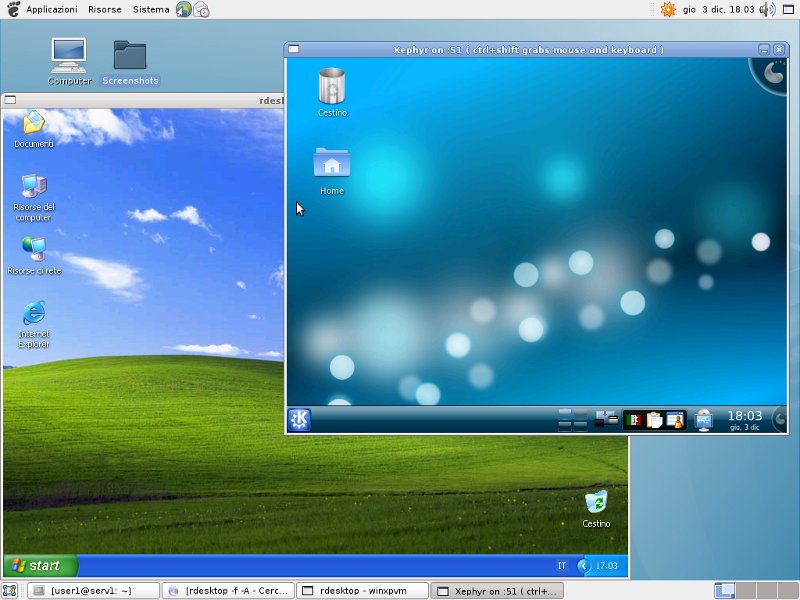800x600 pixels.
Task: Open the Cestino trash icon on the KDE desktop
Action: click(x=332, y=93)
